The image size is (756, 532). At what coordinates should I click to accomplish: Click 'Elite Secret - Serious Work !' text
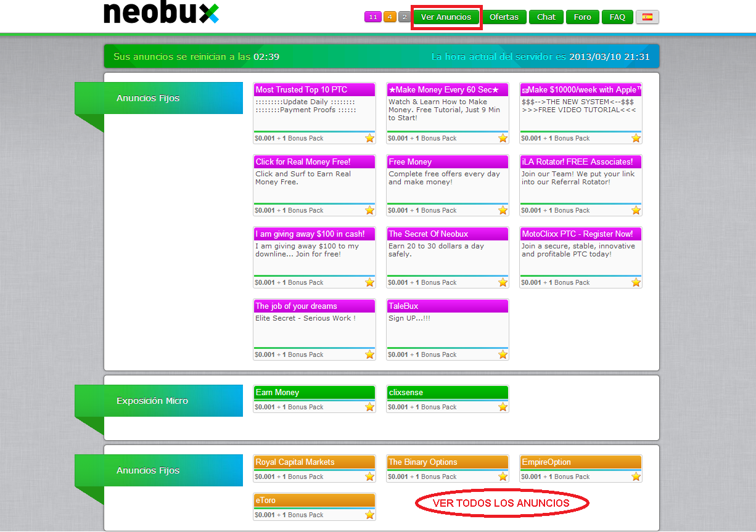(305, 318)
